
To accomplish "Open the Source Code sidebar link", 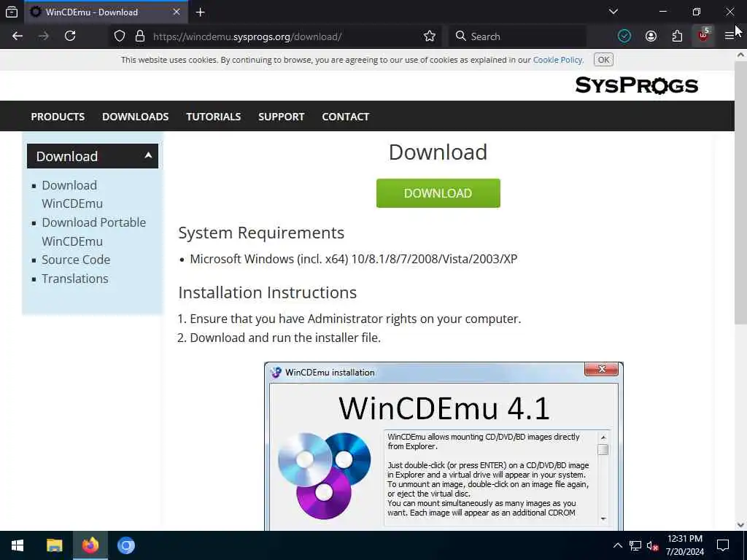I will click(x=76, y=260).
